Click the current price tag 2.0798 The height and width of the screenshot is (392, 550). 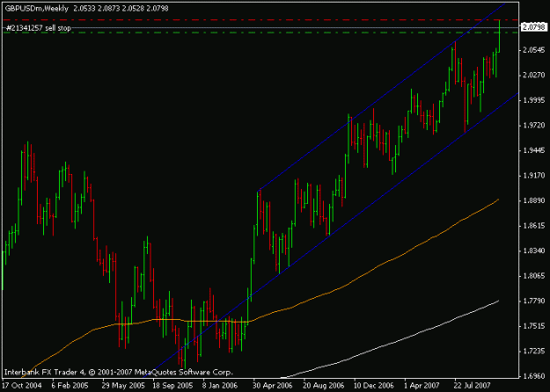(x=534, y=27)
